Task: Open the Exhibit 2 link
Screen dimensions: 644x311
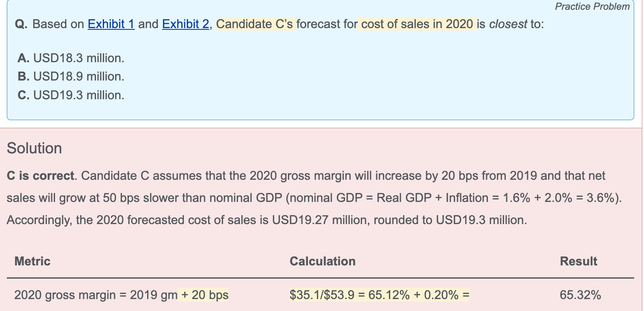Action: point(186,24)
